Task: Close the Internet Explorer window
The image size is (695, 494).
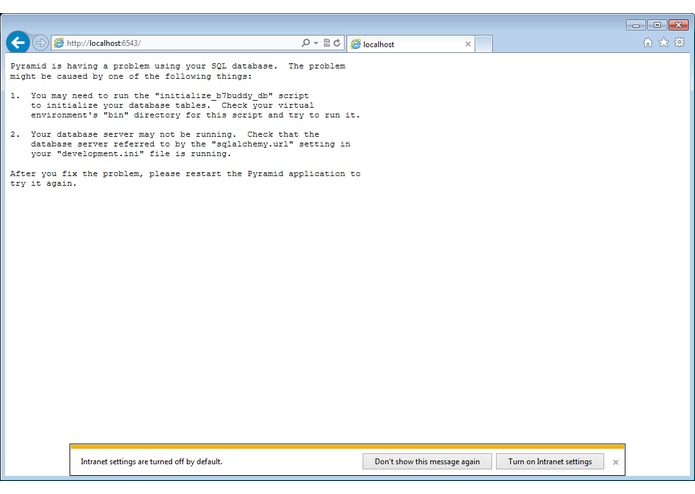Action: pyautogui.click(x=678, y=25)
